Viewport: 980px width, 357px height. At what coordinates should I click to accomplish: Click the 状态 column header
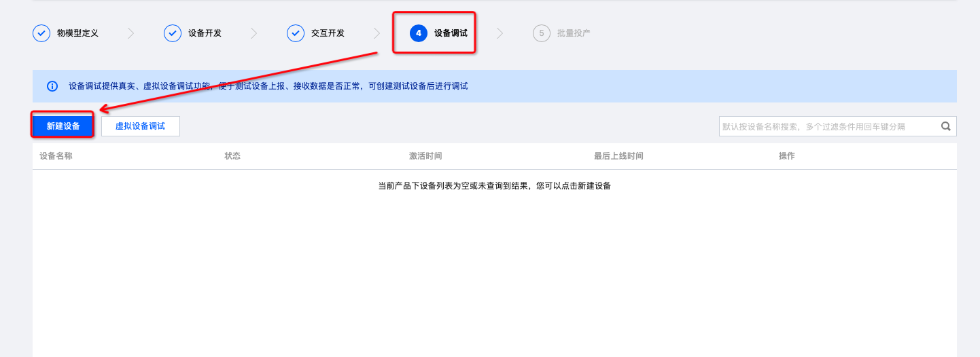[x=232, y=156]
